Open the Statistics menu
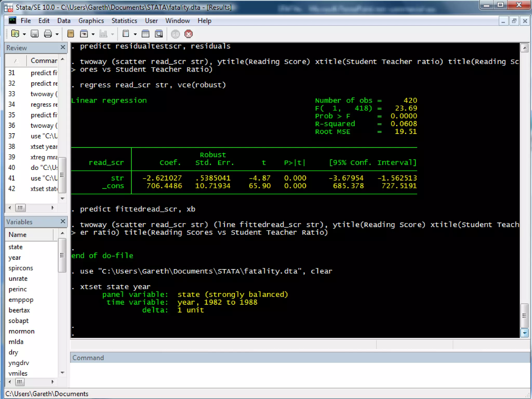The image size is (532, 399). [x=124, y=21]
